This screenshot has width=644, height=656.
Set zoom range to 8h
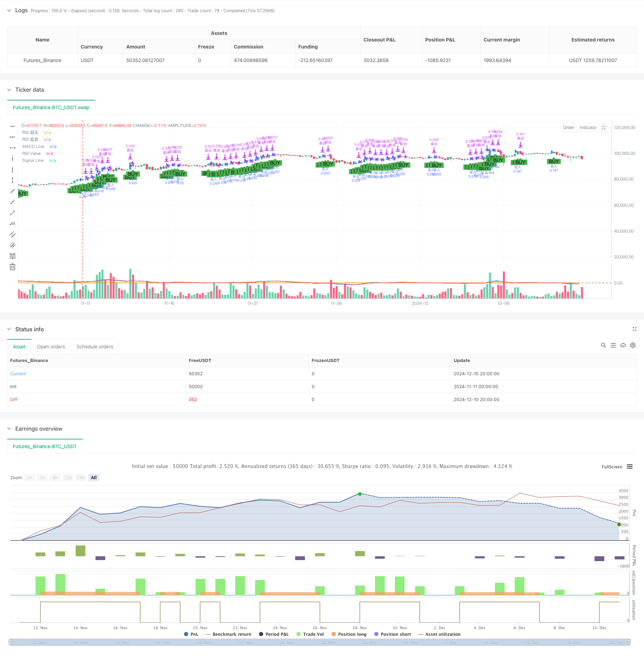tap(55, 478)
